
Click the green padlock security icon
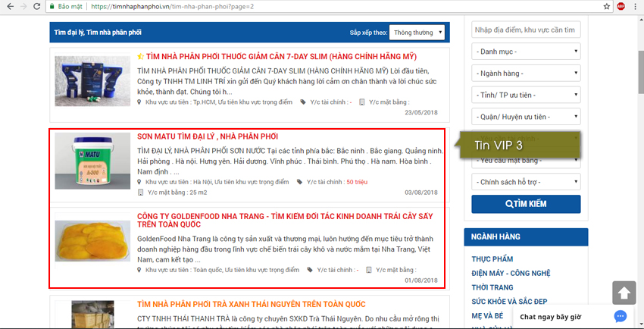pos(52,7)
